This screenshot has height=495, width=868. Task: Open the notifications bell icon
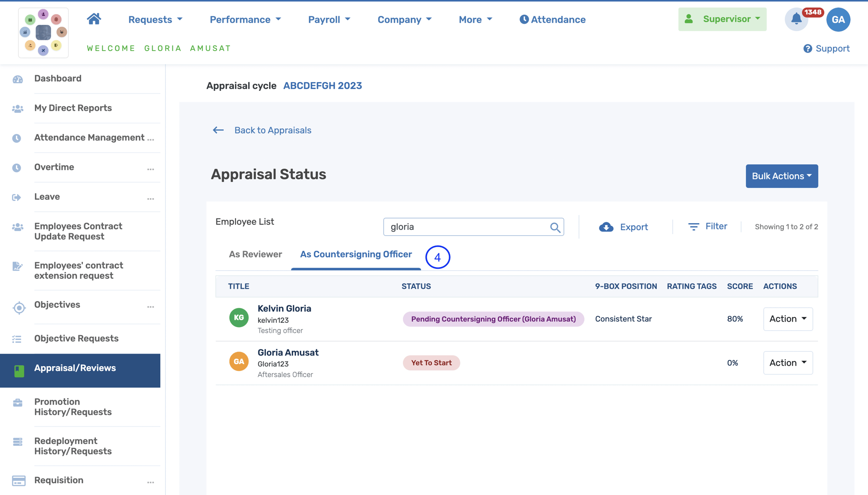tap(796, 19)
